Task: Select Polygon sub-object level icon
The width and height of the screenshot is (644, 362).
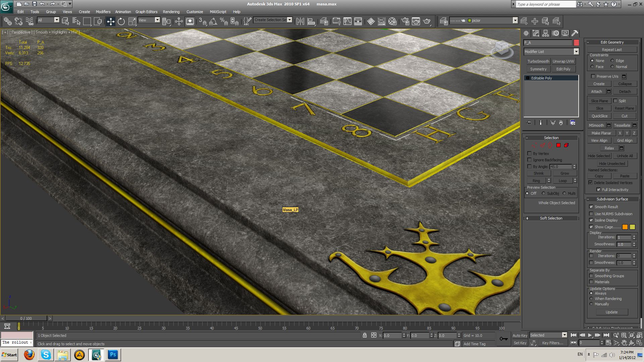Action: [558, 145]
